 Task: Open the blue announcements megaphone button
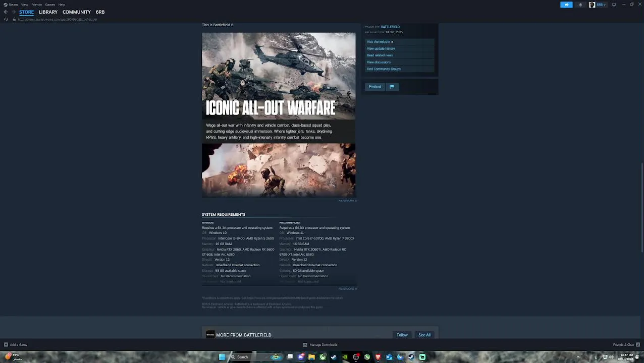coord(566,5)
